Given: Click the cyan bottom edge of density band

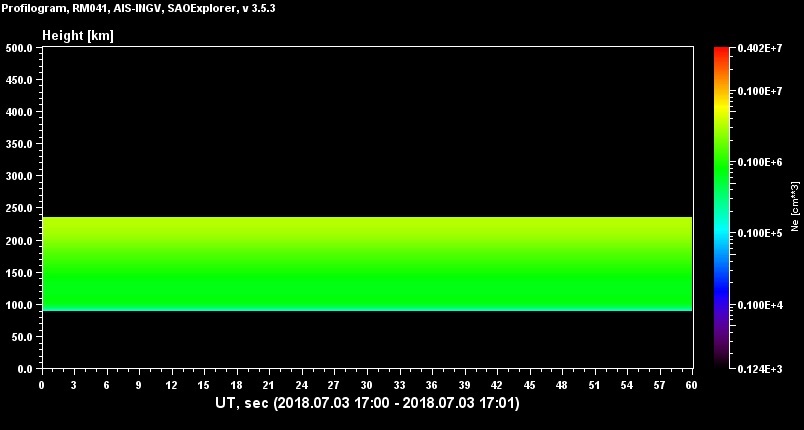Looking at the screenshot, I should coord(367,310).
